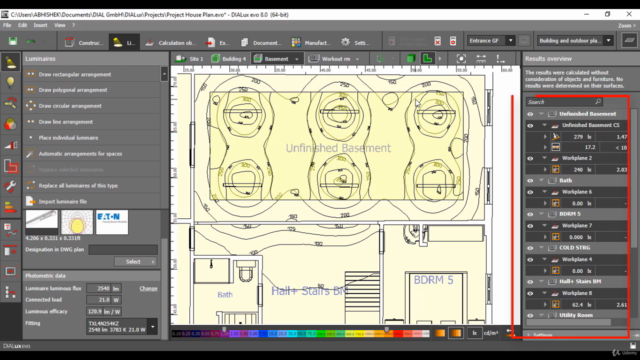Open the Building and outdoor plan dropdown
The height and width of the screenshot is (360, 640).
[x=609, y=41]
